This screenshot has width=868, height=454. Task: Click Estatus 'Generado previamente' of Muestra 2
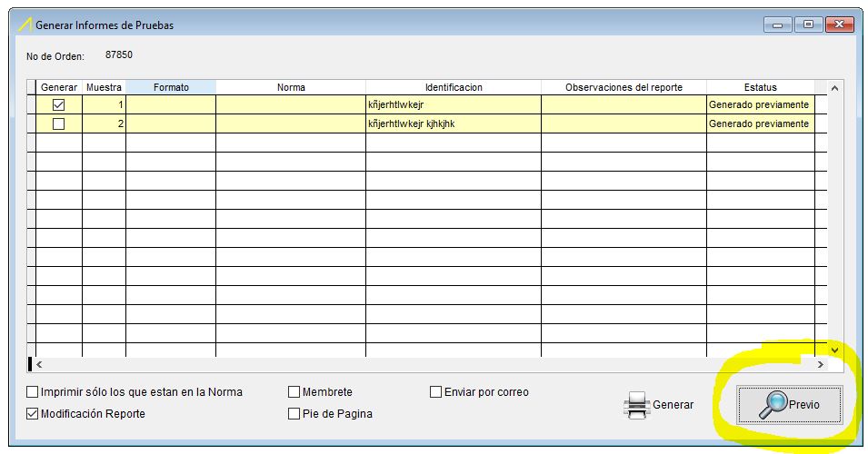pyautogui.click(x=761, y=123)
